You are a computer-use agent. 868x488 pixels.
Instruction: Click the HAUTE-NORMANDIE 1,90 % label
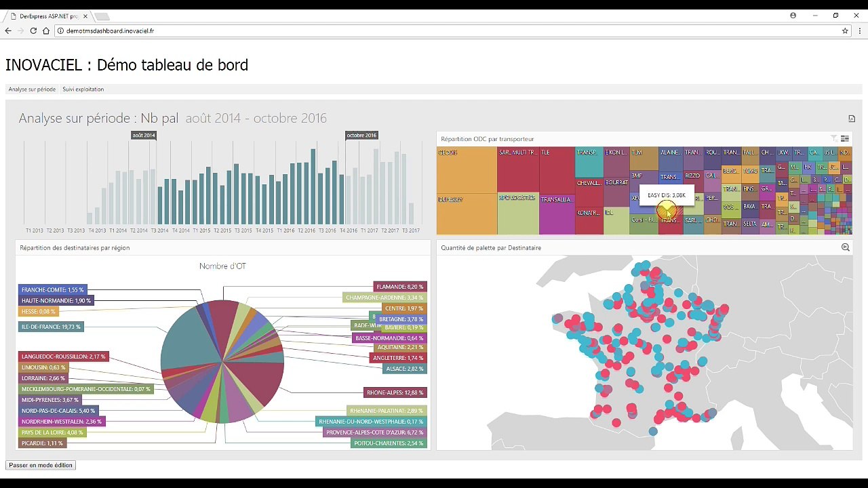point(56,301)
